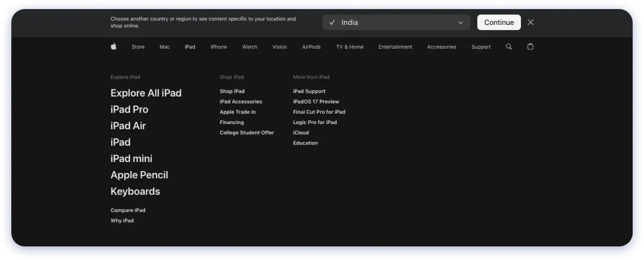Open the iPhone menu
This screenshot has width=644, height=260.
click(218, 47)
